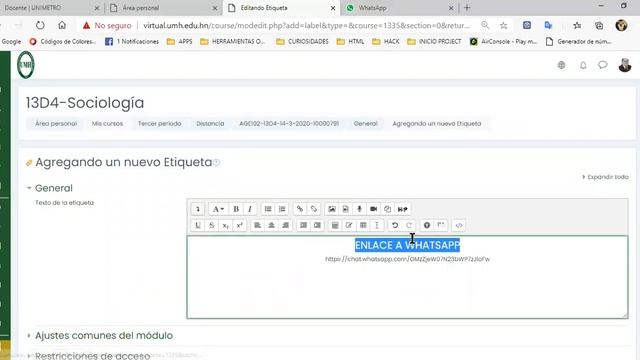This screenshot has height=360, width=640.
Task: Click the UMH site logo
Action: pyautogui.click(x=26, y=65)
